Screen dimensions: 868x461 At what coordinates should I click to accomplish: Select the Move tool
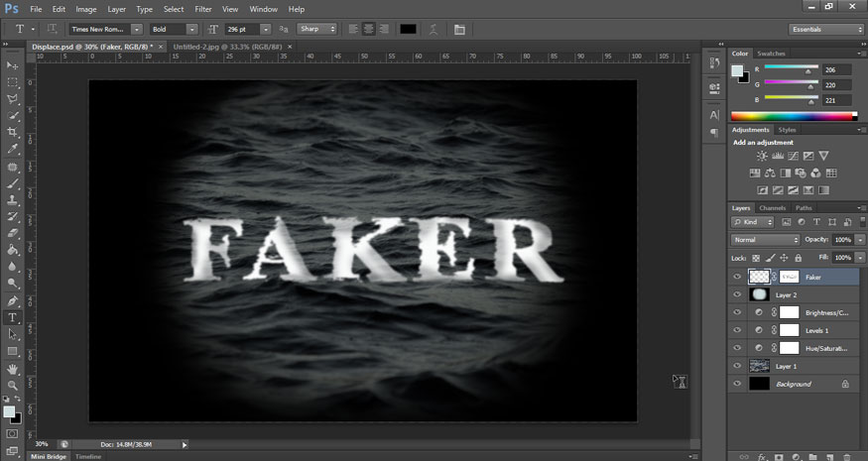coord(12,65)
